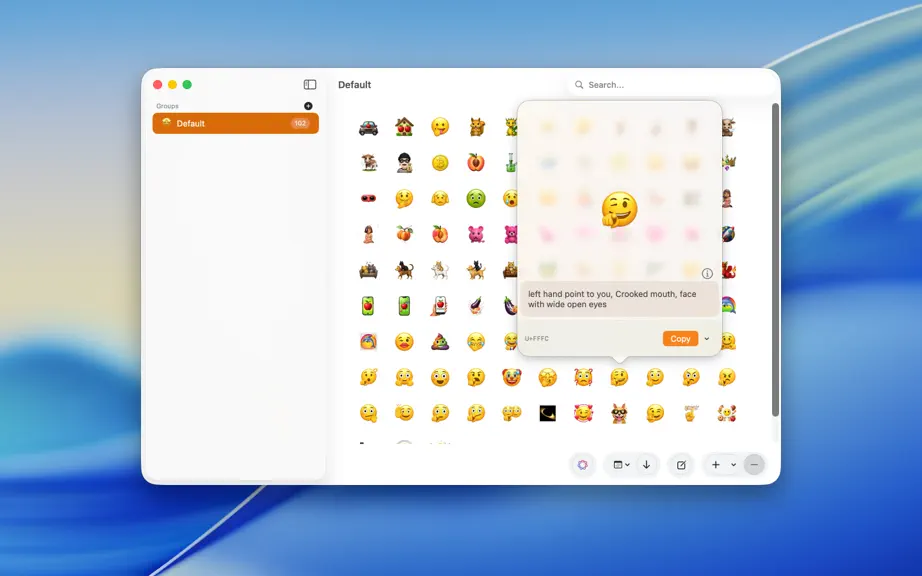Viewport: 922px width, 576px height.
Task: Select the cow standing on grass emoji
Action: (x=368, y=163)
